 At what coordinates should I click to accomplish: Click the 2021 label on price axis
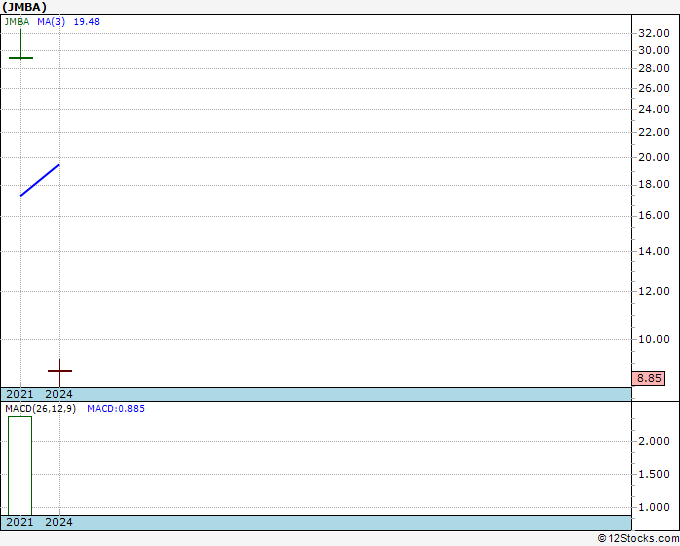[20, 394]
